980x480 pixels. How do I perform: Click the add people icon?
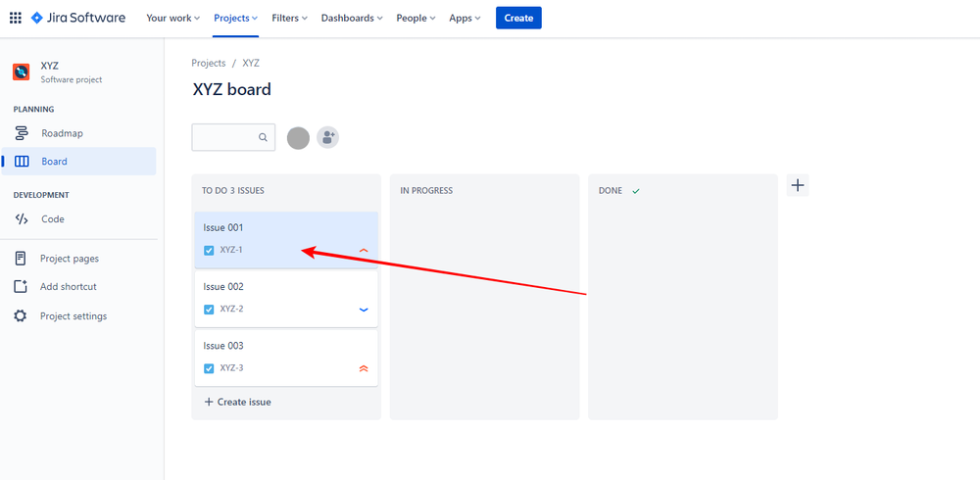point(327,137)
